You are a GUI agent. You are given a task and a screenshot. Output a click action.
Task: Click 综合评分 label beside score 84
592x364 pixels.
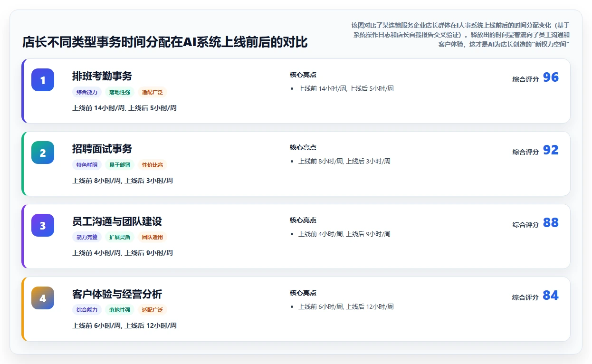[525, 297]
